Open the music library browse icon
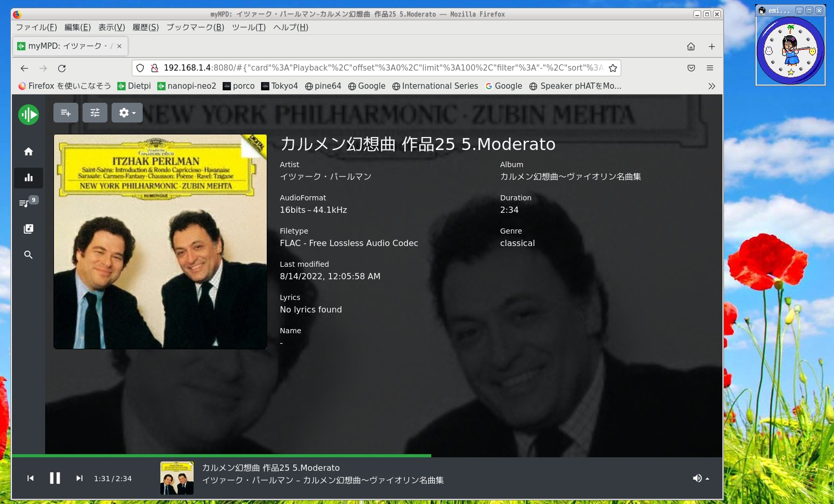834x504 pixels. pyautogui.click(x=29, y=229)
